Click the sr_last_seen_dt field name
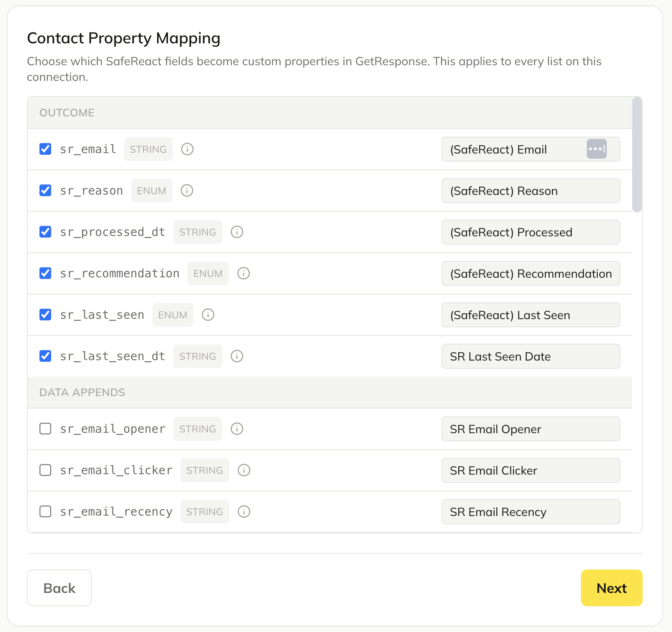This screenshot has height=632, width=672. (x=113, y=356)
